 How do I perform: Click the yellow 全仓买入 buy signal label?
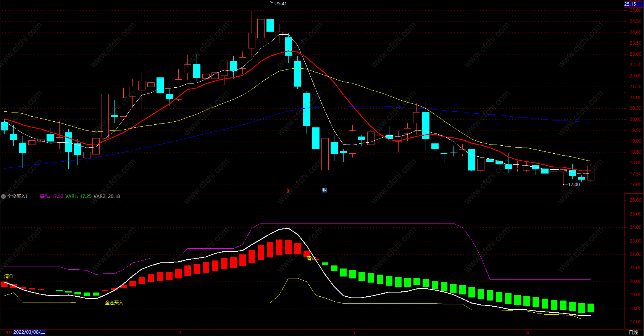[x=114, y=303]
